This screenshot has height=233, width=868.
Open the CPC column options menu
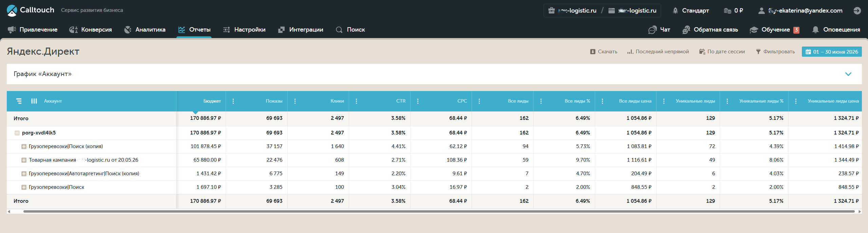coord(418,101)
